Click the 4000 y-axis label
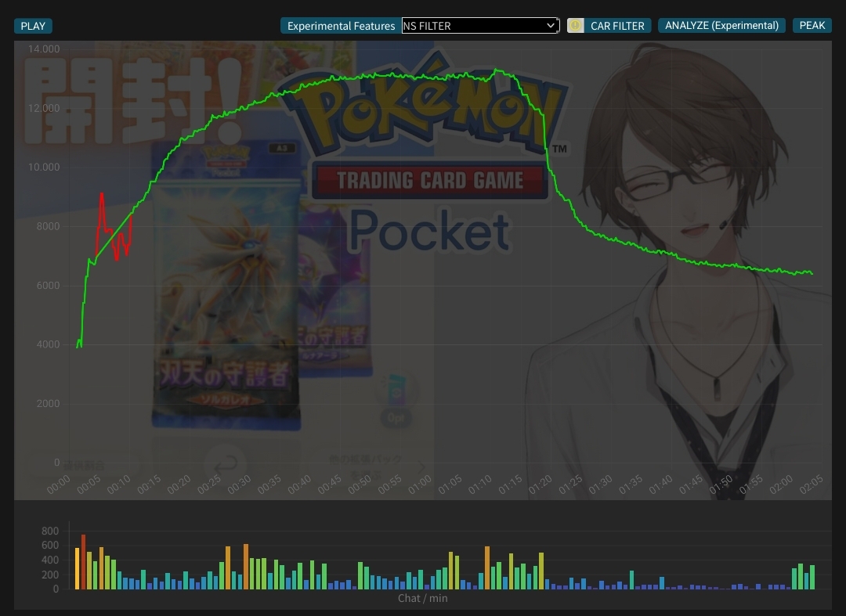This screenshot has height=616, width=846. pos(48,344)
